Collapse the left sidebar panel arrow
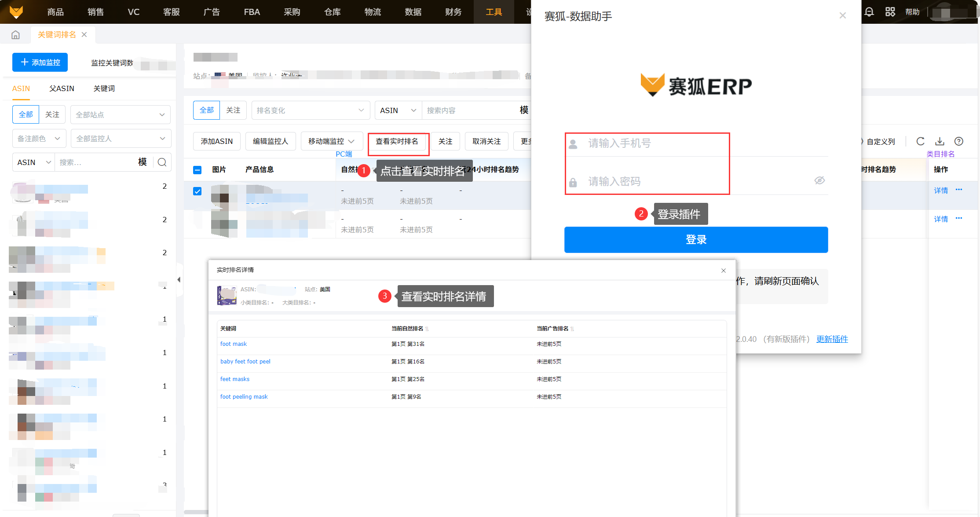The height and width of the screenshot is (517, 980). [179, 279]
